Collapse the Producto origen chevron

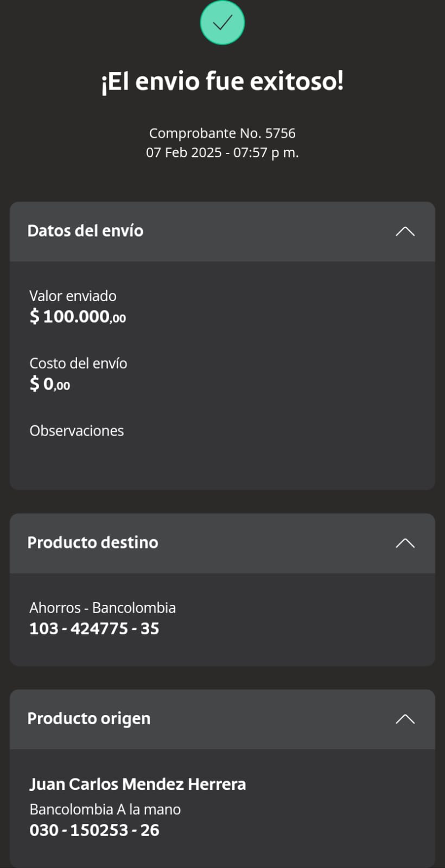click(405, 719)
